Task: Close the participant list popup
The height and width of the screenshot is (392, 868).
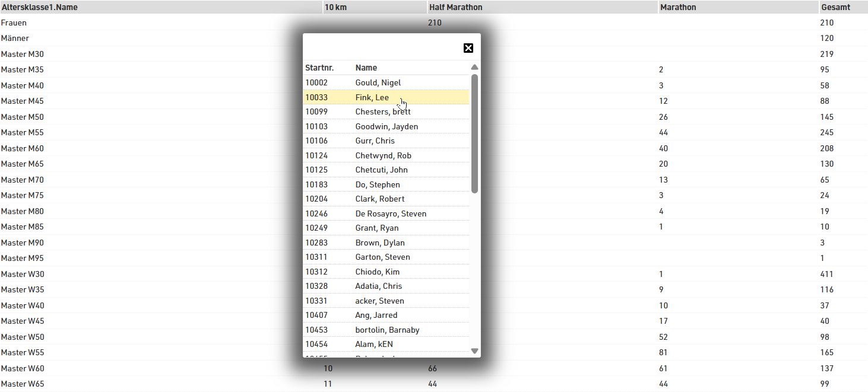Action: [x=468, y=48]
